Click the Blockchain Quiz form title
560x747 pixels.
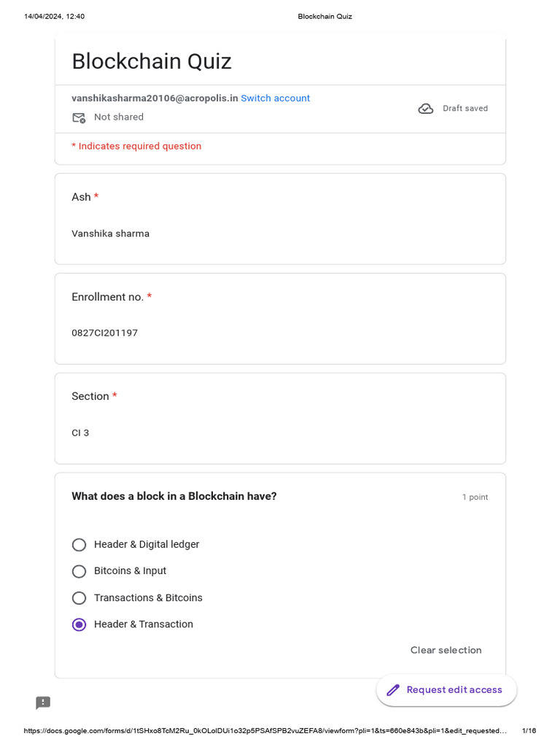[152, 61]
